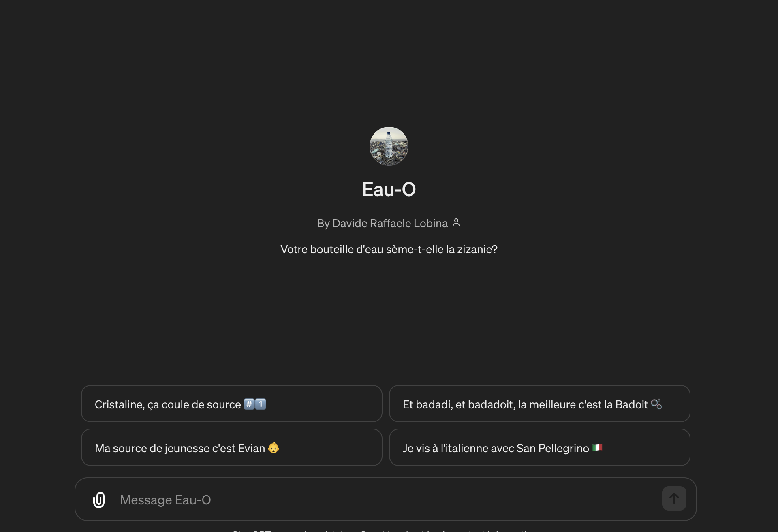Click the bubbles emoji after Badoit

[x=656, y=404]
